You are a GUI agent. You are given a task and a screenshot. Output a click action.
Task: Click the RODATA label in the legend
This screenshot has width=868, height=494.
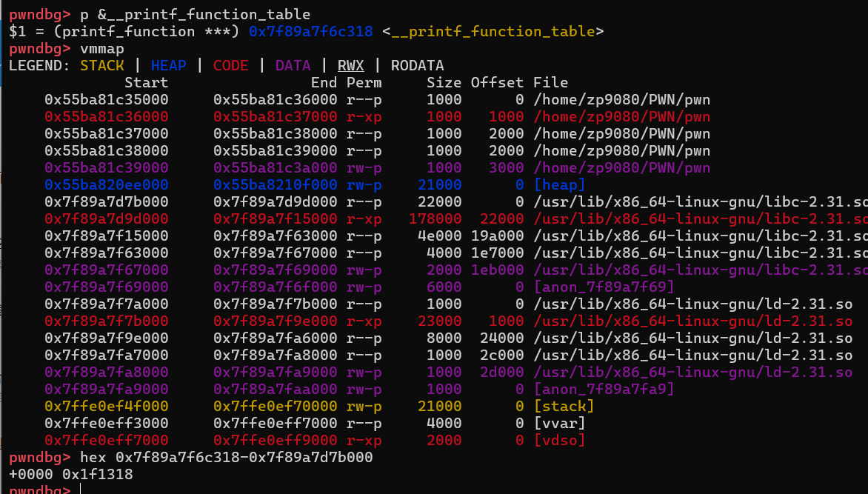click(x=417, y=66)
